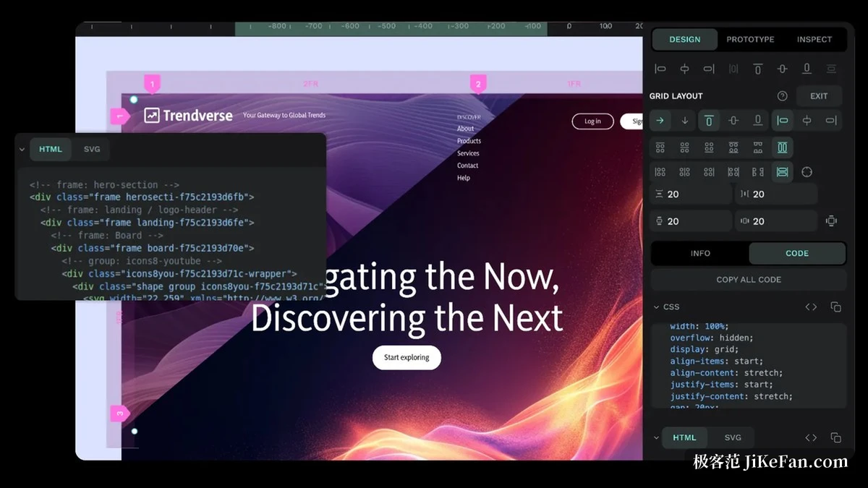Click align left icon in top alignment toolbar

pos(660,69)
